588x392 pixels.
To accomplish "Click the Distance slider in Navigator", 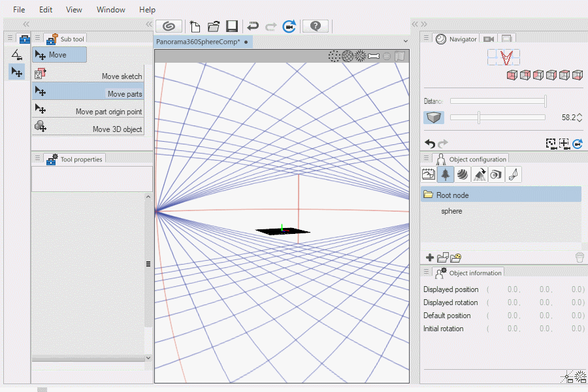I will tap(498, 101).
